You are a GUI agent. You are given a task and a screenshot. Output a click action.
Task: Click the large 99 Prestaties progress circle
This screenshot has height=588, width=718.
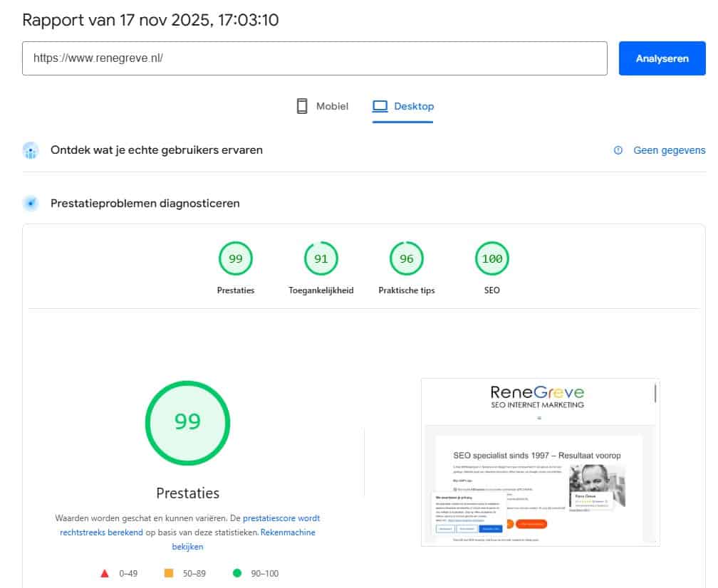(x=187, y=422)
